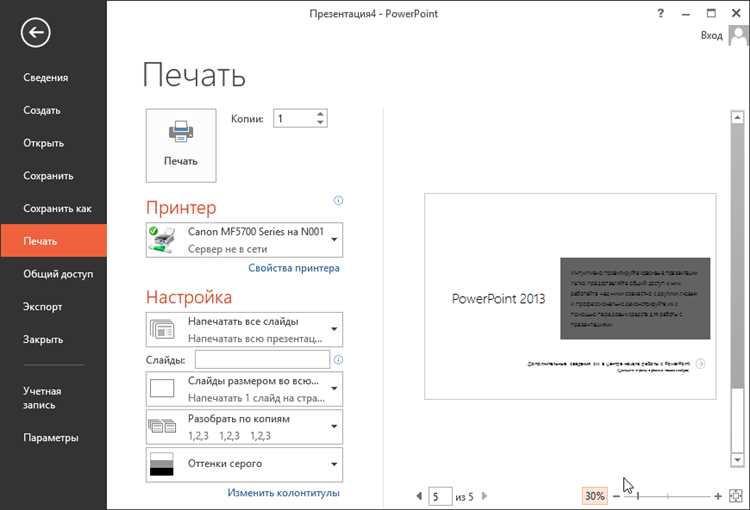Select the Открыть menu item
Image resolution: width=750 pixels, height=510 pixels.
(44, 143)
